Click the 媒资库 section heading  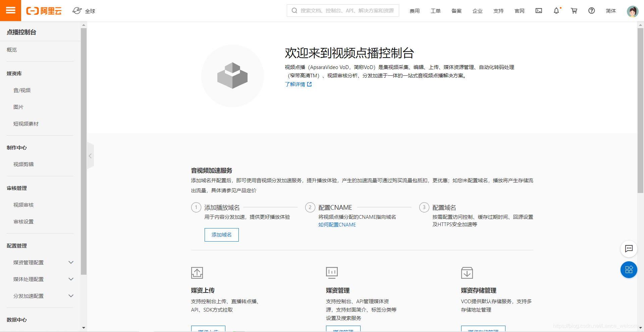(14, 74)
